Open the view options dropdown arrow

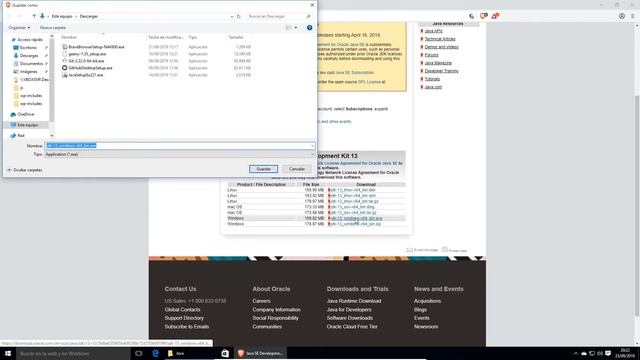pyautogui.click(x=296, y=28)
